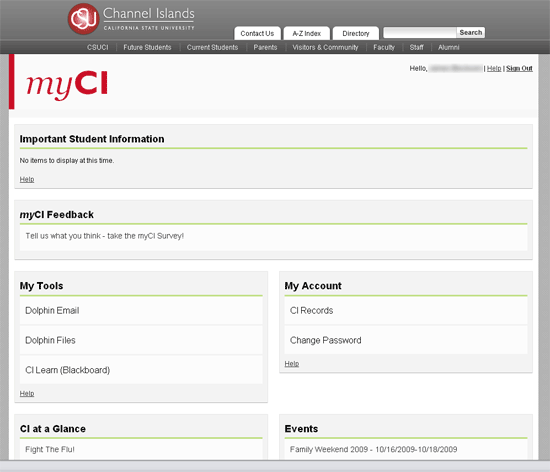The height and width of the screenshot is (472, 550).
Task: Click the myCI Feedback heading
Action: pyautogui.click(x=57, y=215)
